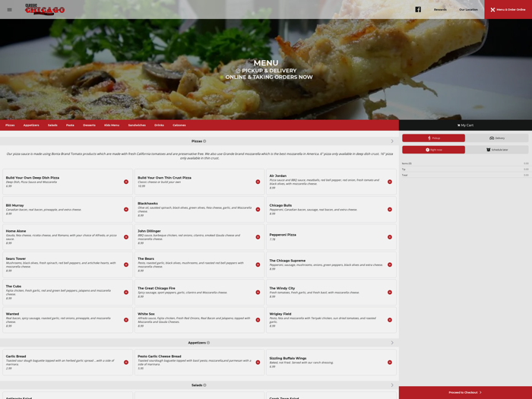Click Pizzas section info icon

204,141
